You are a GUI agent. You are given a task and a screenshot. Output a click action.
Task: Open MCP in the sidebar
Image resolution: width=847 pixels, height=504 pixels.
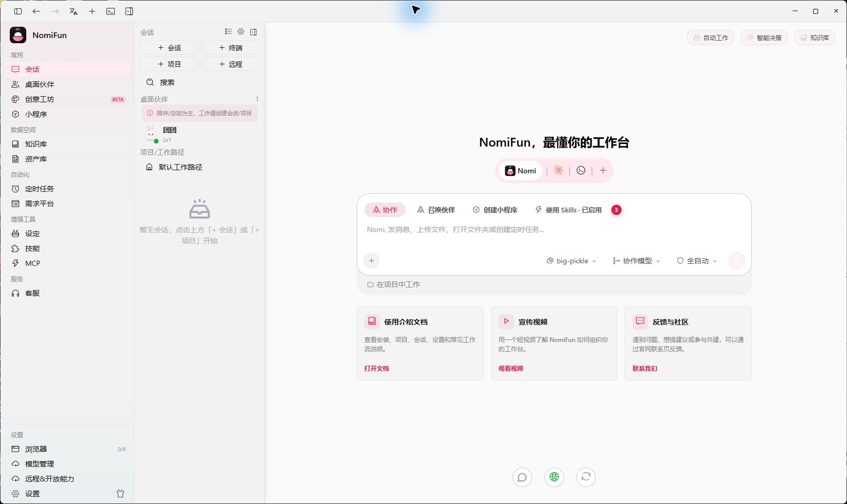tap(68, 263)
